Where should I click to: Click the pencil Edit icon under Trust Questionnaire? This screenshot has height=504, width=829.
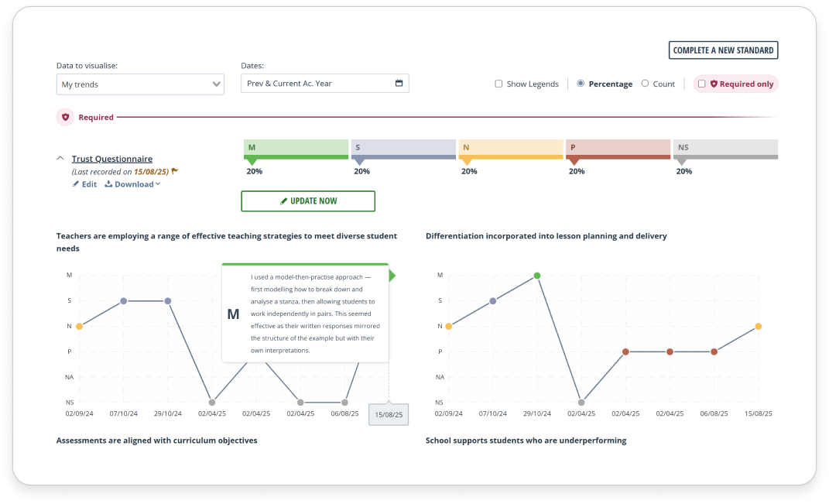[x=76, y=184]
